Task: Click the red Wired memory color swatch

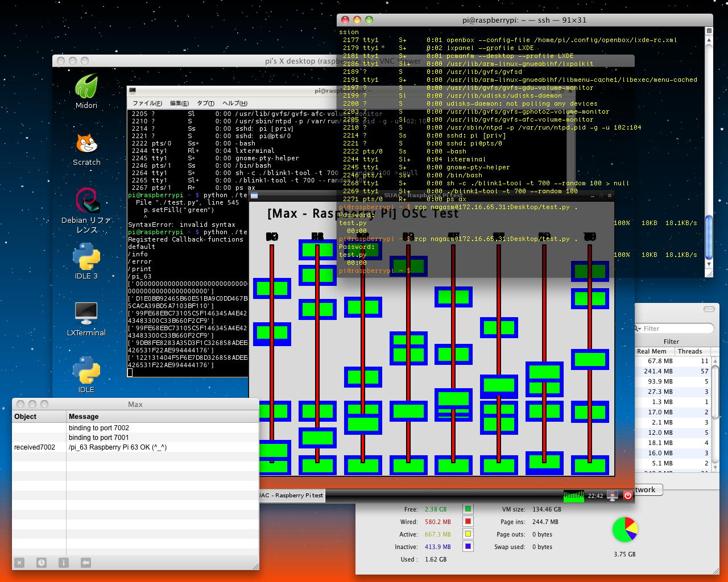Action: [x=468, y=522]
